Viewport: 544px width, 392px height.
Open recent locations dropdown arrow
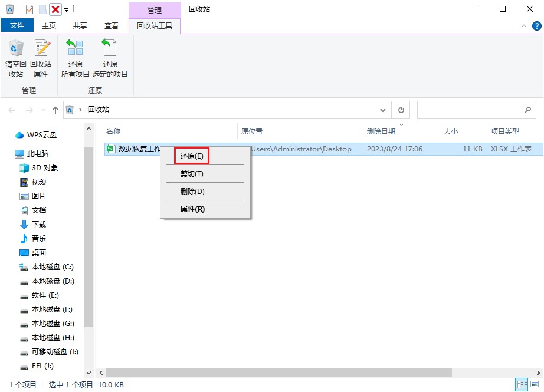[x=44, y=110]
